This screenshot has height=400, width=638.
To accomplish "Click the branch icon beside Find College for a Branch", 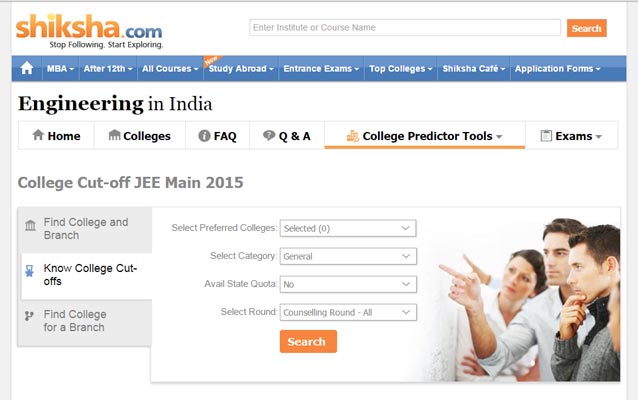I will coord(29,316).
